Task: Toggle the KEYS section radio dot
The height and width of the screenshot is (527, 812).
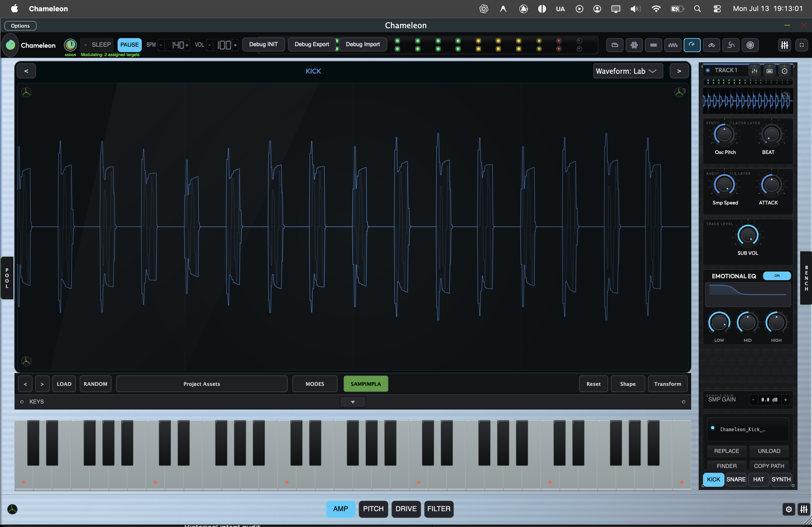Action: pyautogui.click(x=22, y=402)
